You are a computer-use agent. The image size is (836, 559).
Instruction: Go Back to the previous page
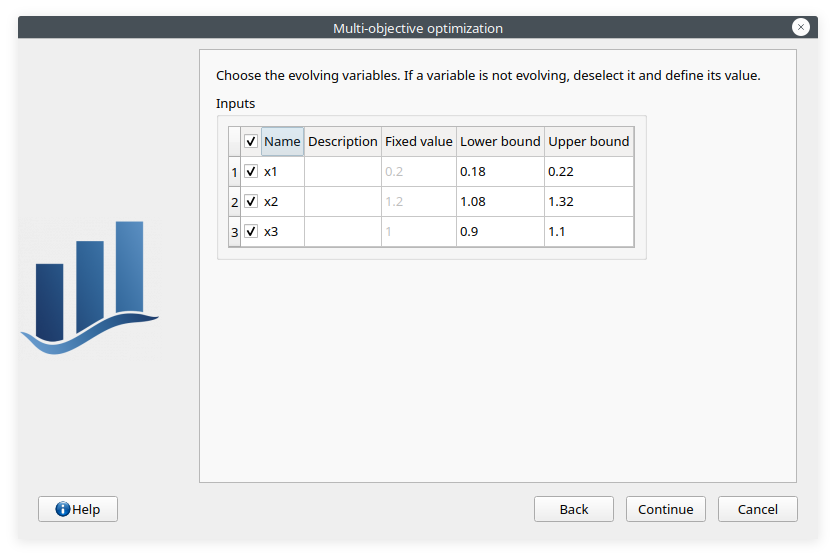pos(573,509)
